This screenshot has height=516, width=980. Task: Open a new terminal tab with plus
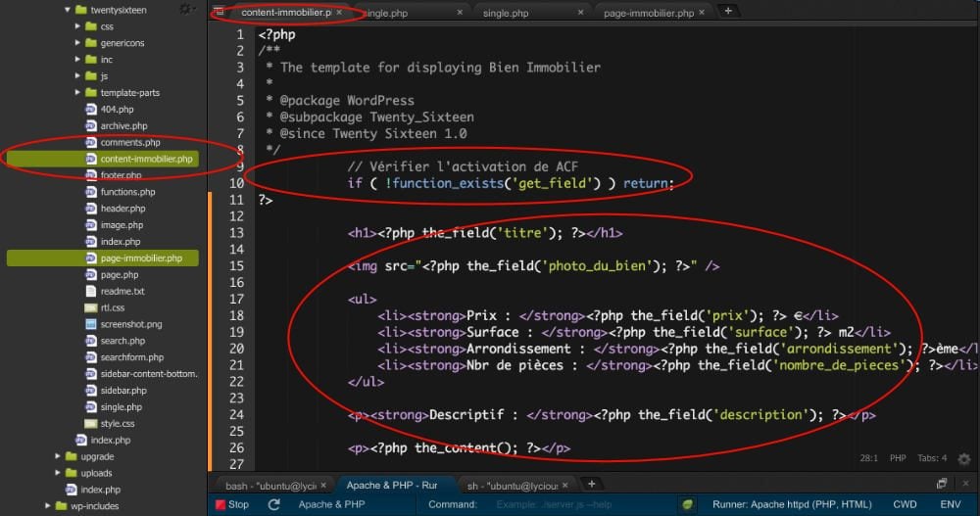(x=590, y=485)
